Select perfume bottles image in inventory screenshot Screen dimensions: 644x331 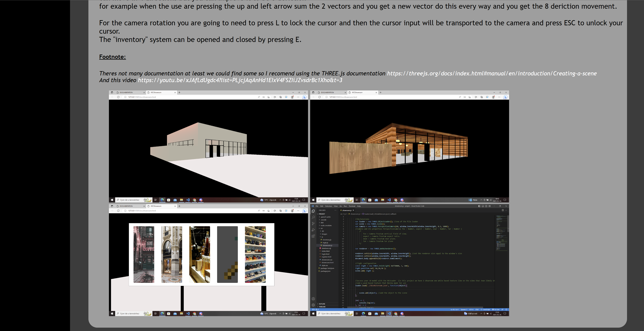pyautogui.click(x=199, y=254)
